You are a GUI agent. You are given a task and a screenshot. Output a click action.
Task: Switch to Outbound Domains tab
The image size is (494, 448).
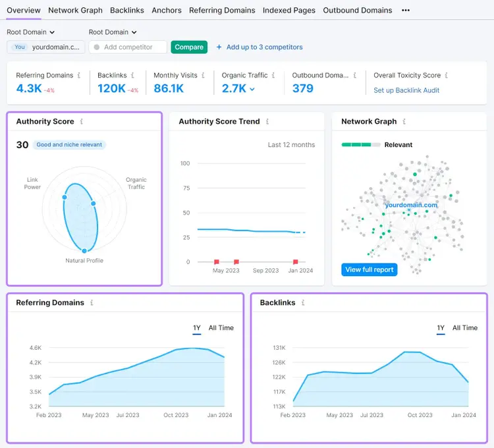(x=358, y=11)
